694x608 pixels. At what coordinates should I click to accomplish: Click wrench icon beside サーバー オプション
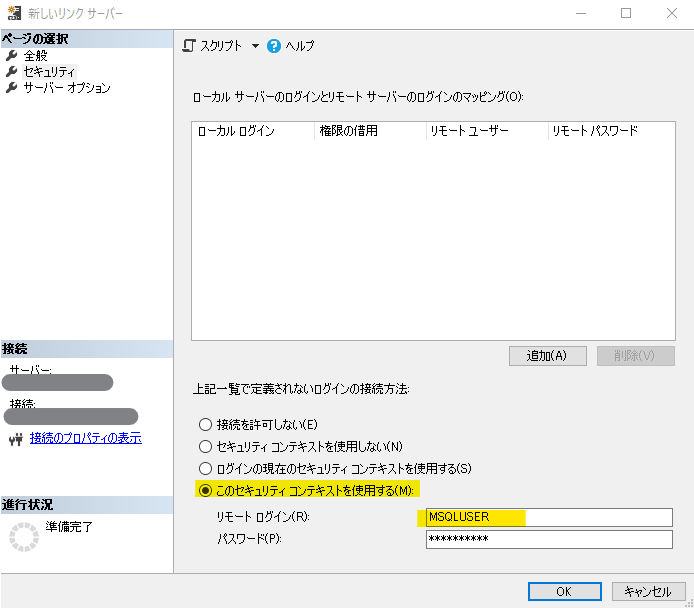(x=12, y=88)
